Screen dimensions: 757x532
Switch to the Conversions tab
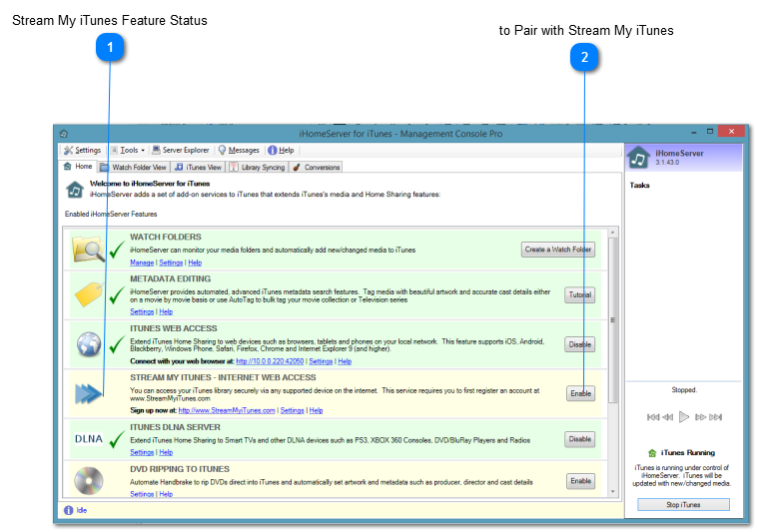tap(317, 168)
